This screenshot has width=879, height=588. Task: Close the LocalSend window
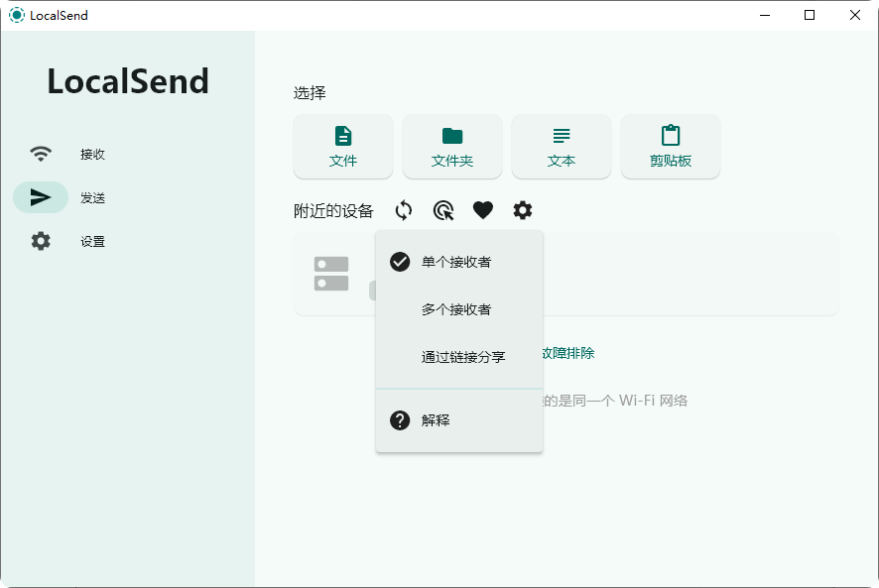pyautogui.click(x=855, y=15)
